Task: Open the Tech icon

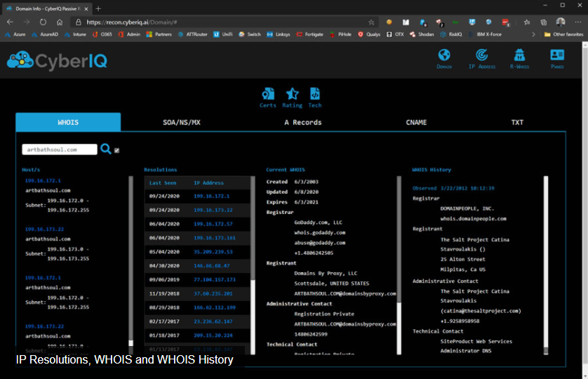Action: point(314,98)
